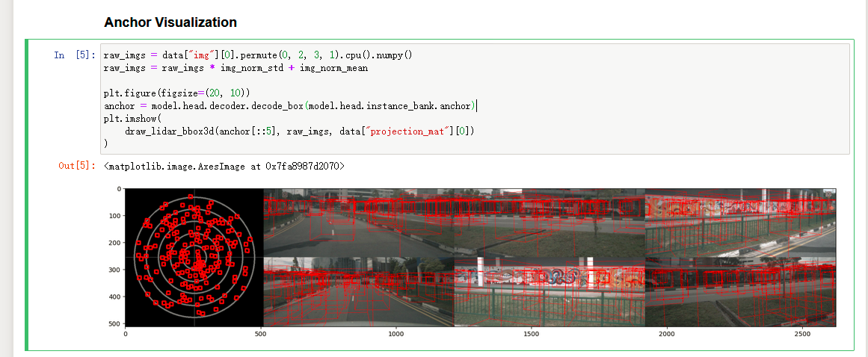This screenshot has height=357, width=868.
Task: Click the img_norm_std normalization line
Action: 236,68
